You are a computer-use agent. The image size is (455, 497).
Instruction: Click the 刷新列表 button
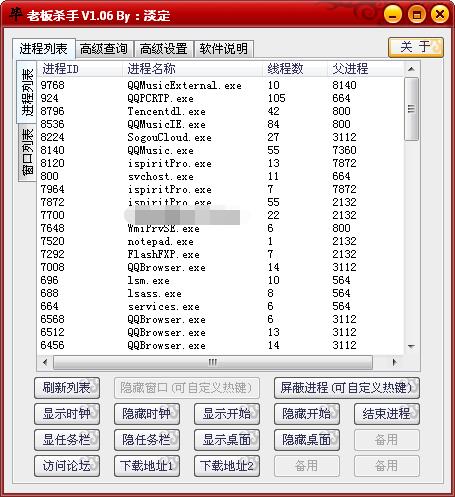point(67,388)
